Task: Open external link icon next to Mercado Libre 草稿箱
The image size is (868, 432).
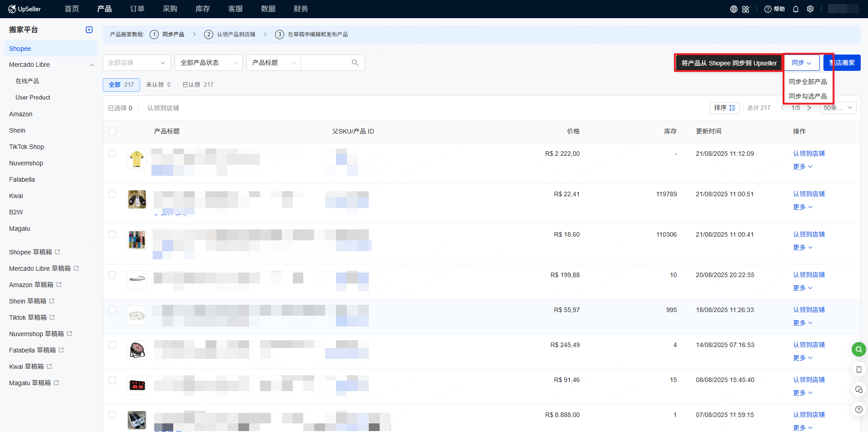Action: pyautogui.click(x=76, y=268)
